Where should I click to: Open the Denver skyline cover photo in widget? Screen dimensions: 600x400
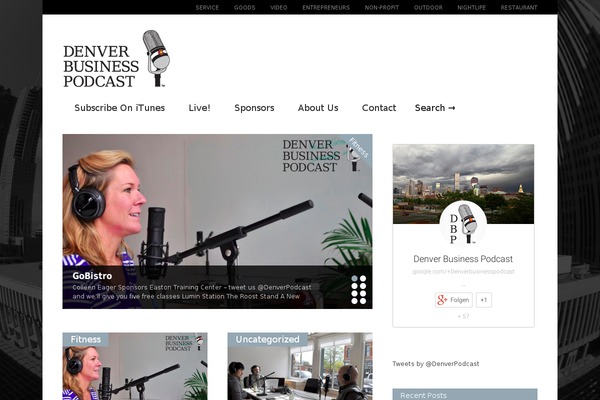(x=463, y=184)
